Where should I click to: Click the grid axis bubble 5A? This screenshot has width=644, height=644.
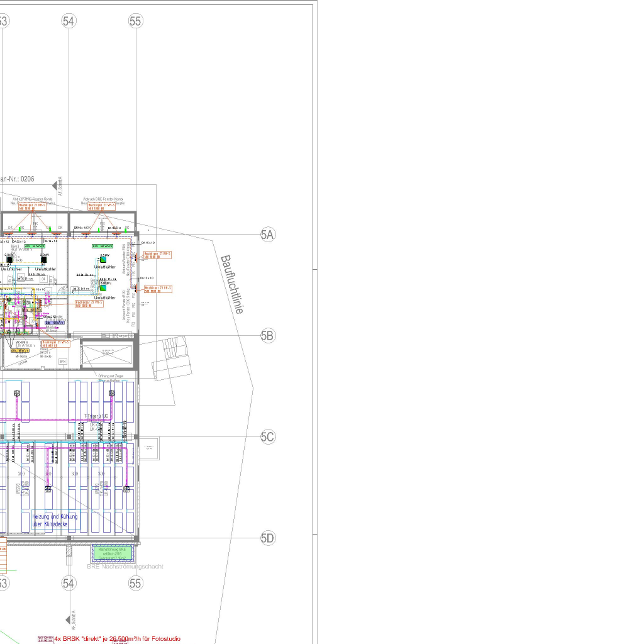268,235
